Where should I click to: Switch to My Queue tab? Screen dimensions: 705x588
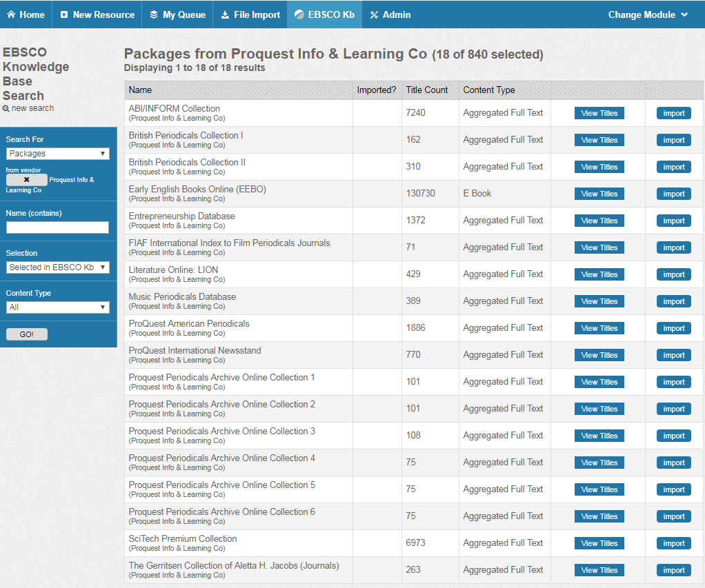coord(177,14)
